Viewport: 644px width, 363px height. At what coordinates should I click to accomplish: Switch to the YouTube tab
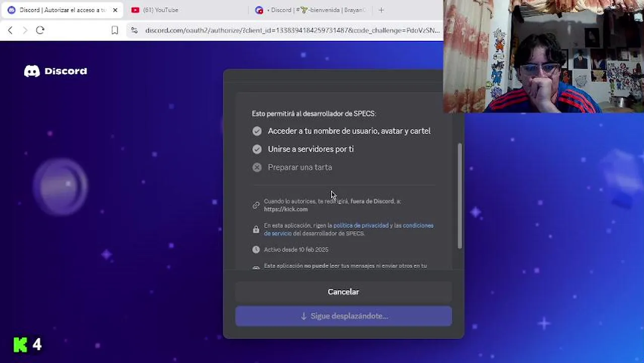[x=161, y=10]
